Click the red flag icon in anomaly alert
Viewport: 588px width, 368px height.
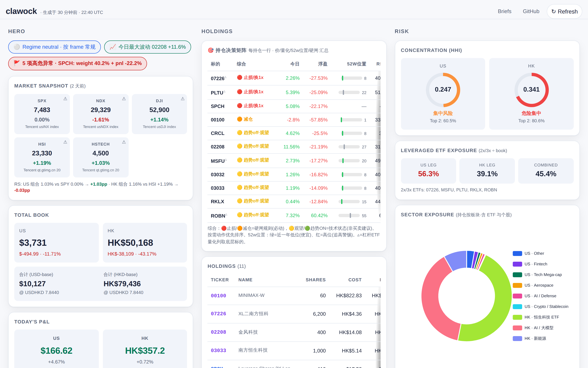pos(17,63)
